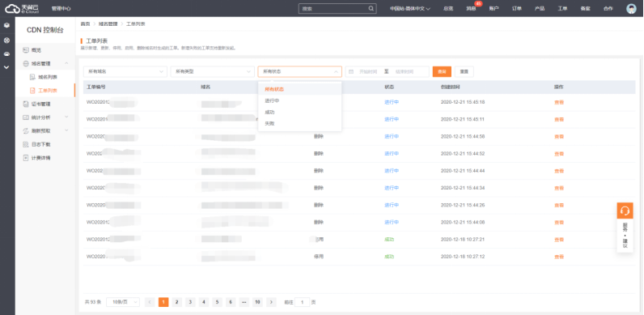Click 查看 for the 15:45:18 work order
The height and width of the screenshot is (315, 644).
coord(559,102)
